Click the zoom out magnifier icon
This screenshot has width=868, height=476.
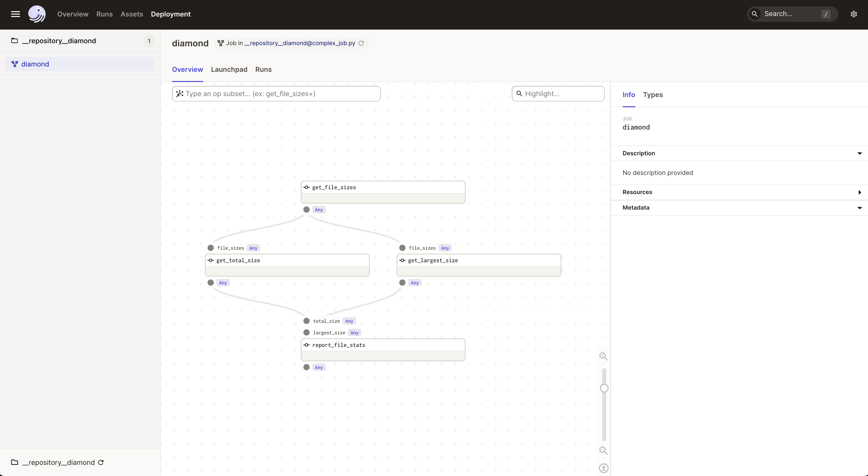click(603, 451)
